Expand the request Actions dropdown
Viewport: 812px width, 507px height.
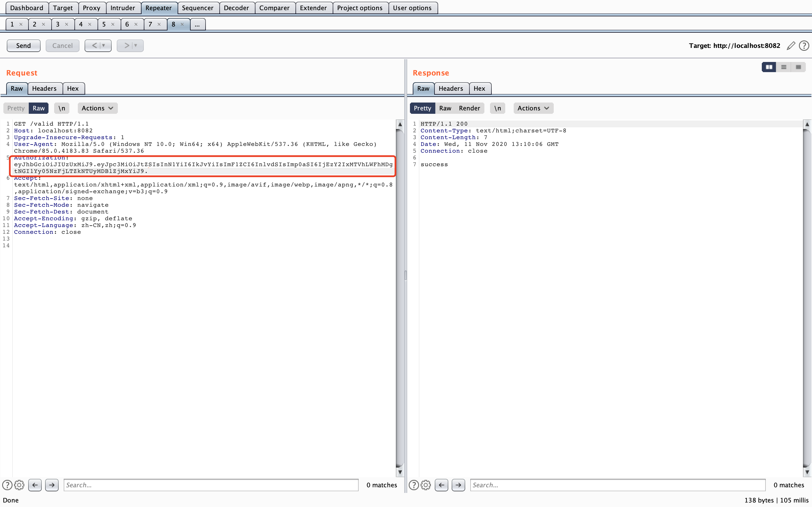(97, 108)
